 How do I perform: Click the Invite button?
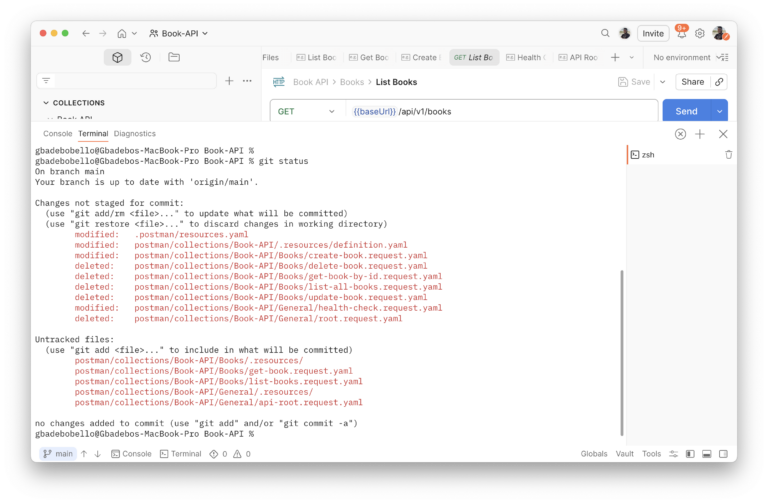coord(653,33)
